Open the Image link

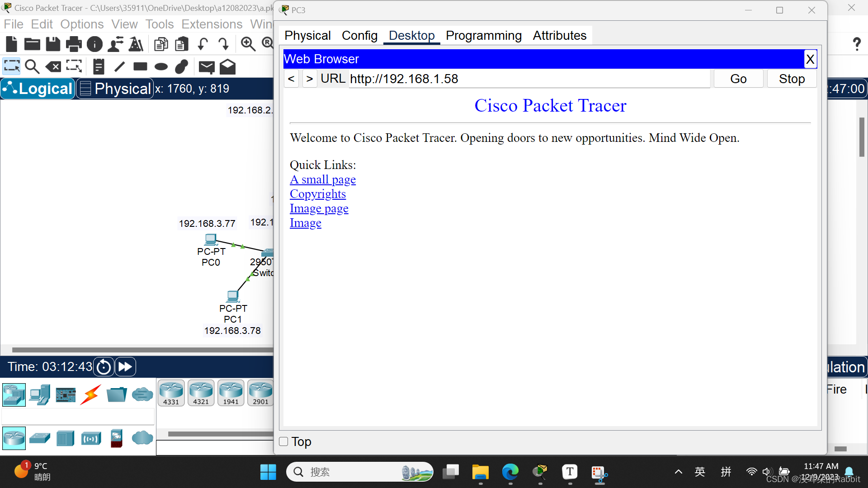point(306,223)
